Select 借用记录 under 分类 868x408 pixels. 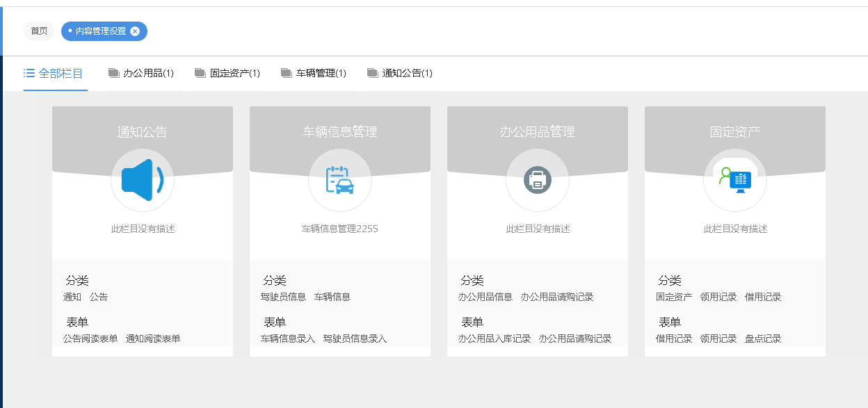[763, 297]
